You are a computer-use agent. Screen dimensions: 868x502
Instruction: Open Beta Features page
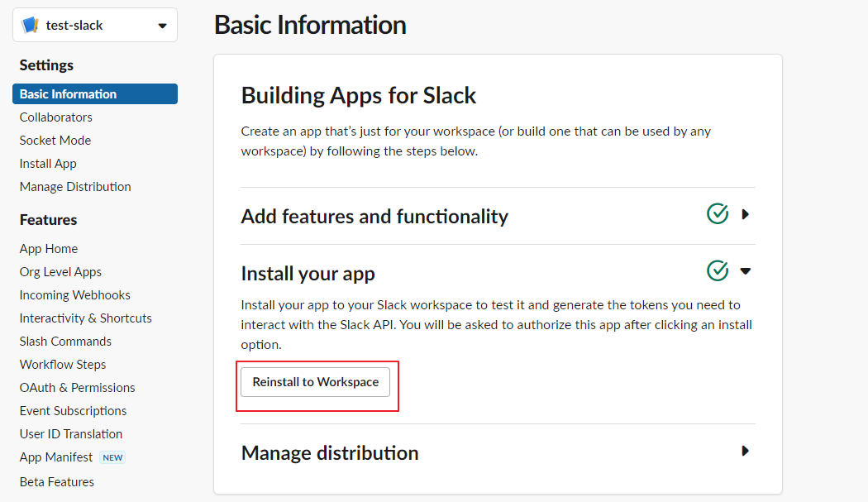56,482
